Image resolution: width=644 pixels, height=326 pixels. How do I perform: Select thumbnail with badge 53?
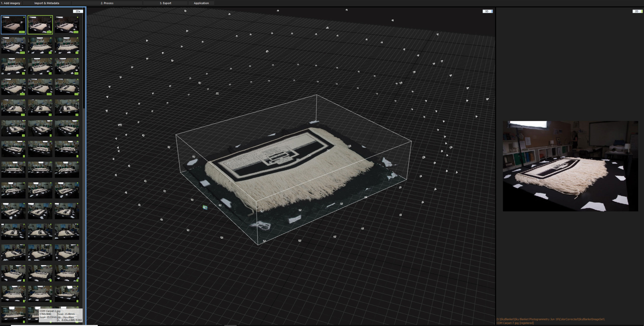click(40, 66)
